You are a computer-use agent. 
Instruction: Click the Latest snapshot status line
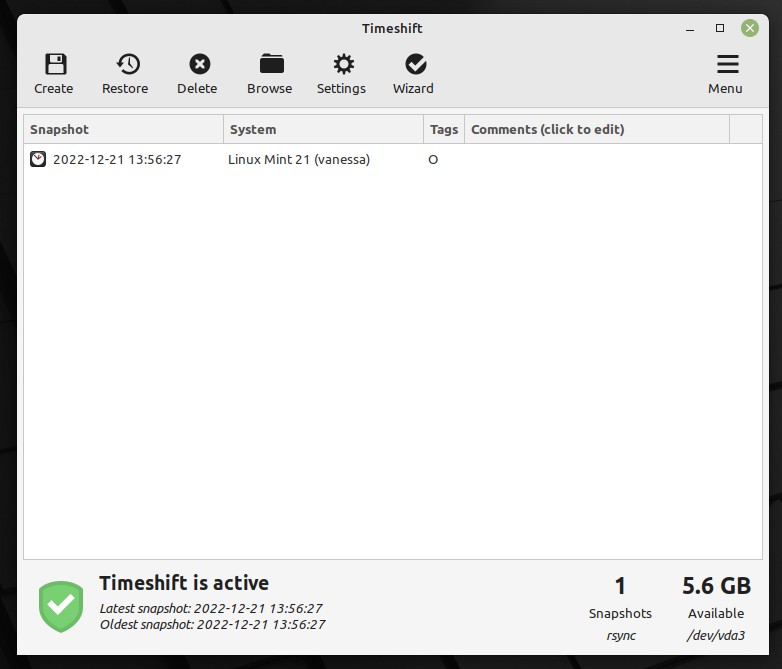[211, 609]
